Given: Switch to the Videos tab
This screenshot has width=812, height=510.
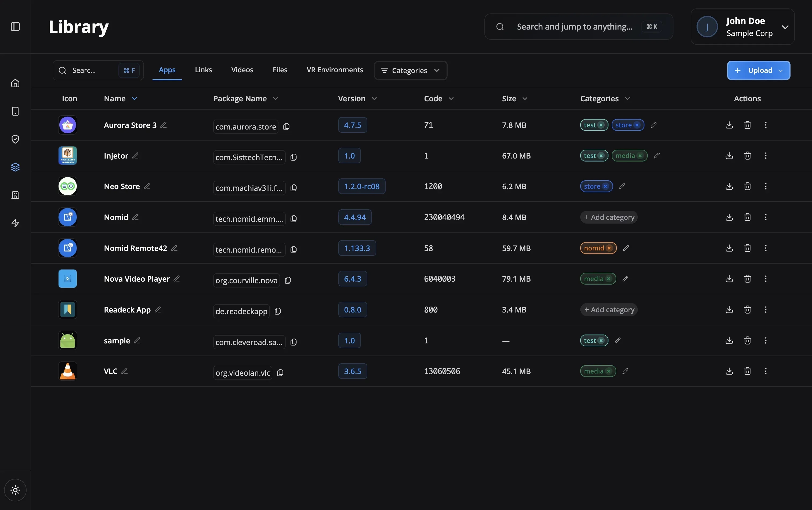Looking at the screenshot, I should pyautogui.click(x=242, y=70).
